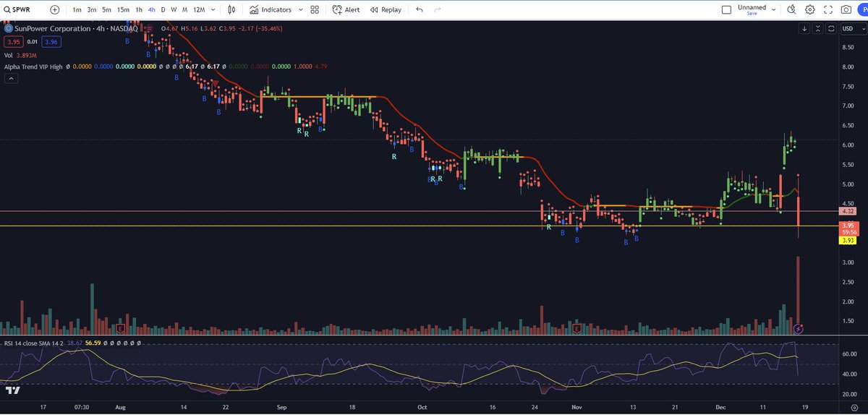Click the 4.32 price label on axis
The width and height of the screenshot is (868, 415).
coord(847,211)
